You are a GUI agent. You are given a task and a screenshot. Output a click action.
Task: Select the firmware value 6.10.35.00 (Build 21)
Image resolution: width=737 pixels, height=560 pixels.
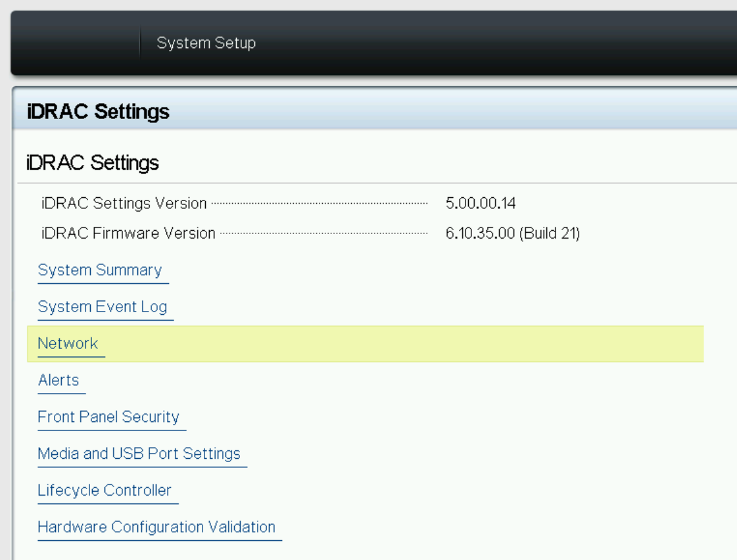(x=514, y=233)
